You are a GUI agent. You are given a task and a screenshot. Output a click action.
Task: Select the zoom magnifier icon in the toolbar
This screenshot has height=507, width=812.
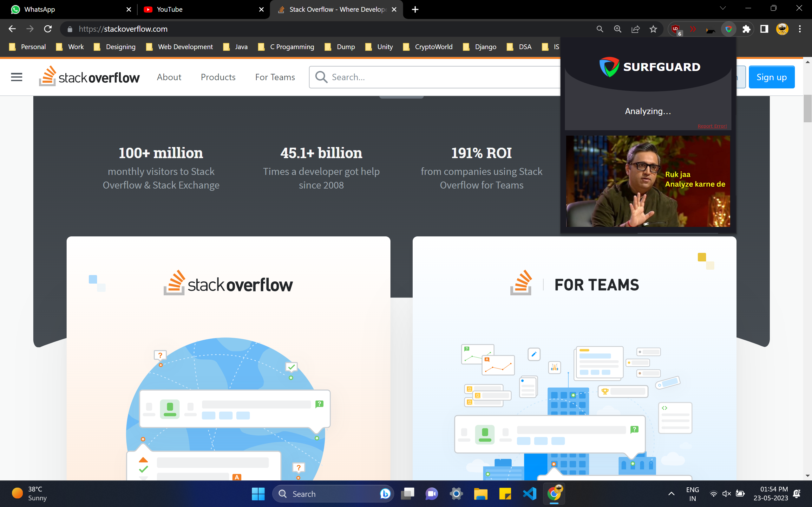(617, 29)
